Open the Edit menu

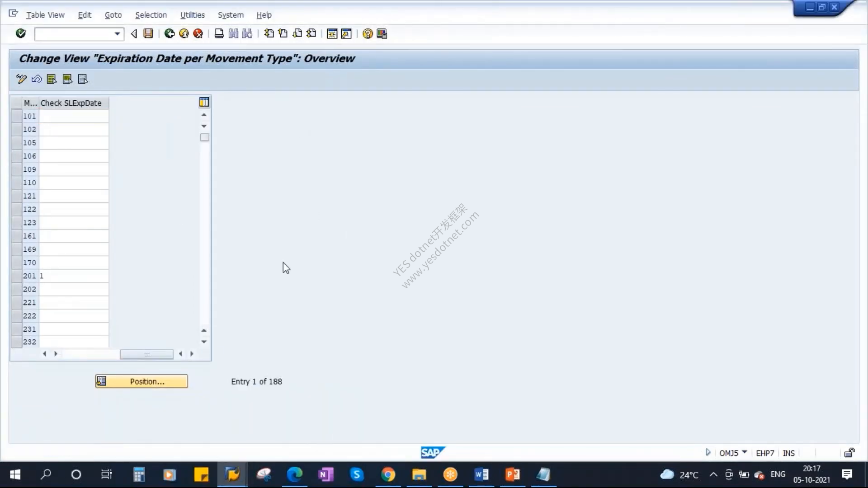[85, 15]
